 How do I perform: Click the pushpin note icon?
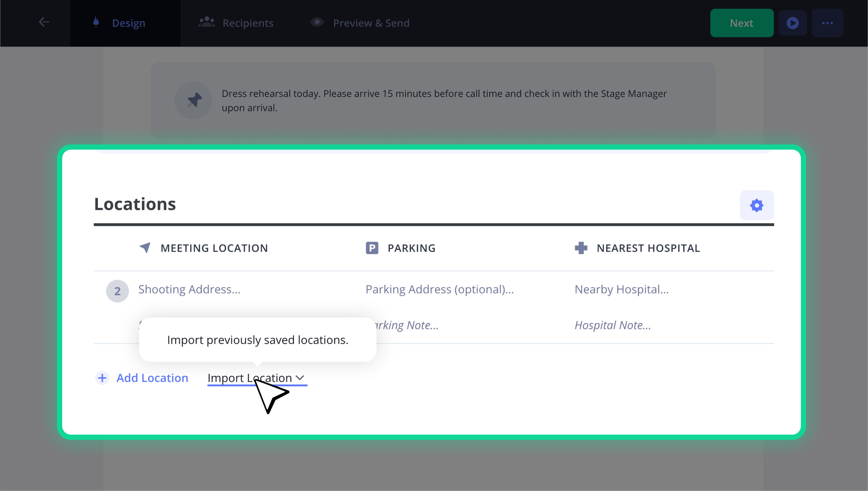(x=194, y=100)
